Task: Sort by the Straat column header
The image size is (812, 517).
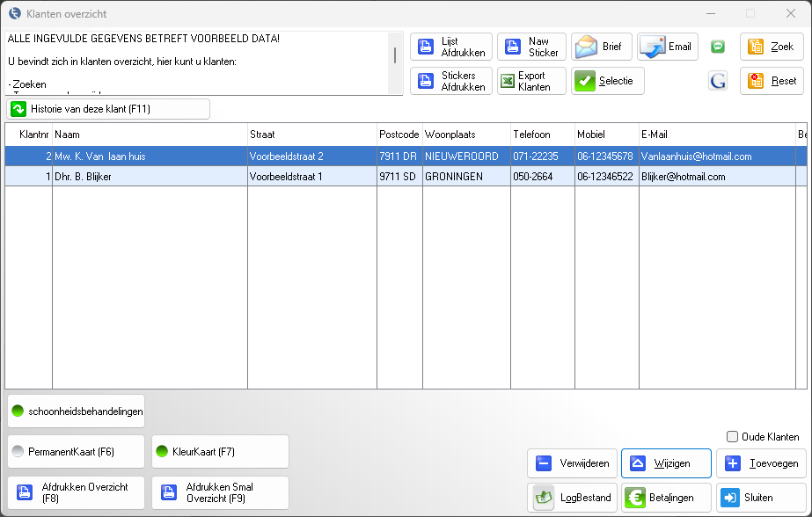Action: [312, 135]
